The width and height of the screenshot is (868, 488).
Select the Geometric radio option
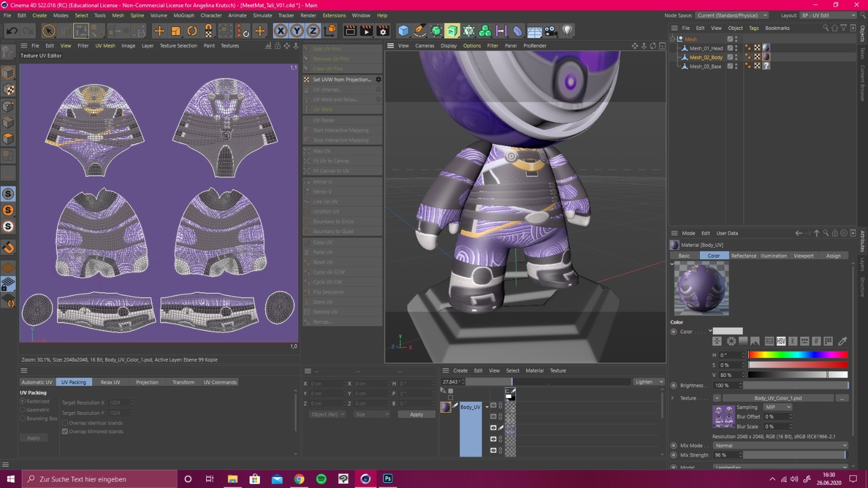click(x=23, y=410)
